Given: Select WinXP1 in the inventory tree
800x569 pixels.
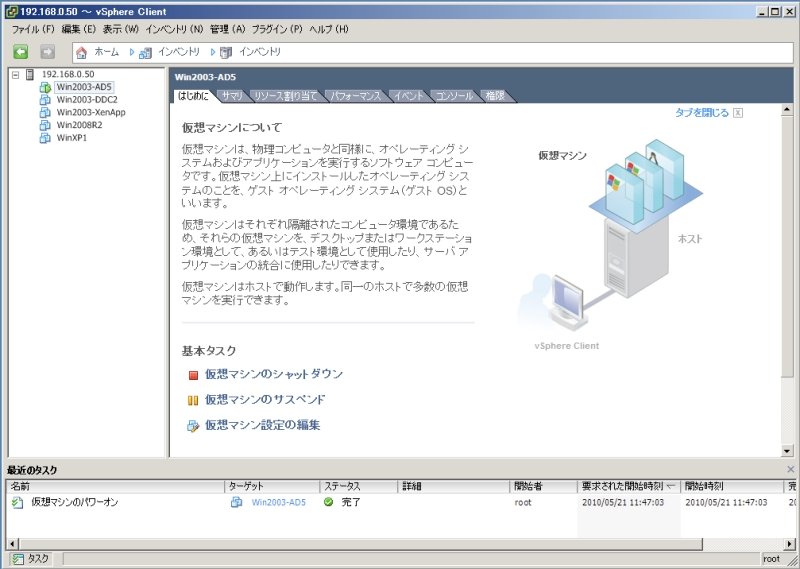Looking at the screenshot, I should tap(71, 138).
